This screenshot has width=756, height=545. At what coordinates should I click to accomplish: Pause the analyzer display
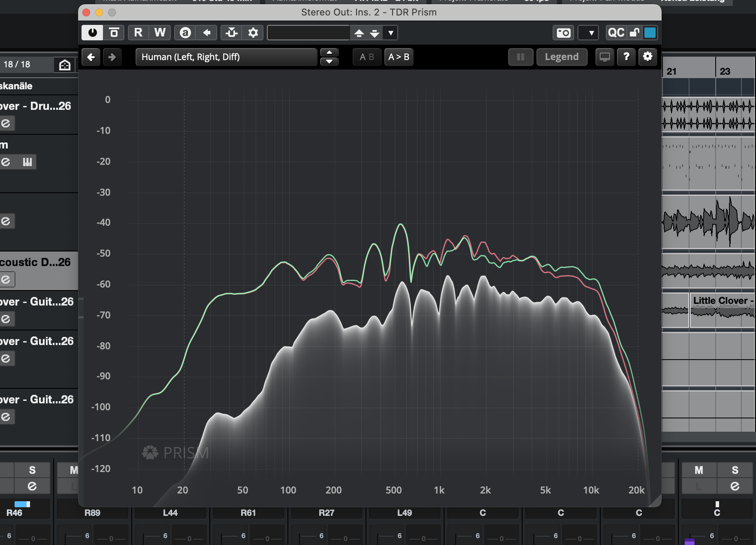click(x=520, y=57)
